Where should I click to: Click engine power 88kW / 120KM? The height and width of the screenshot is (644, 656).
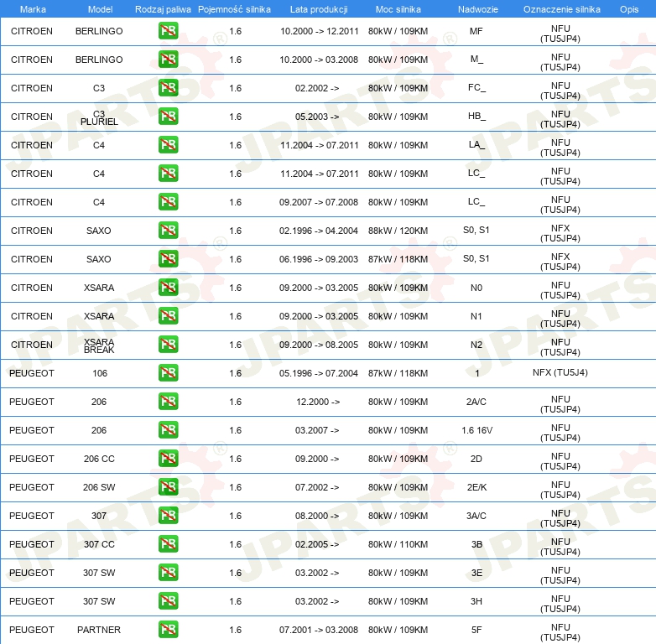coord(398,231)
